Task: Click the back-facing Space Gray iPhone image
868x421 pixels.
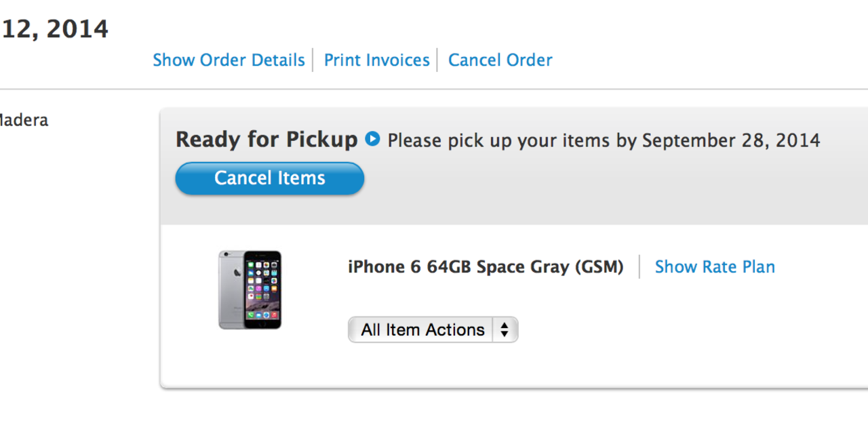Action: [x=231, y=289]
